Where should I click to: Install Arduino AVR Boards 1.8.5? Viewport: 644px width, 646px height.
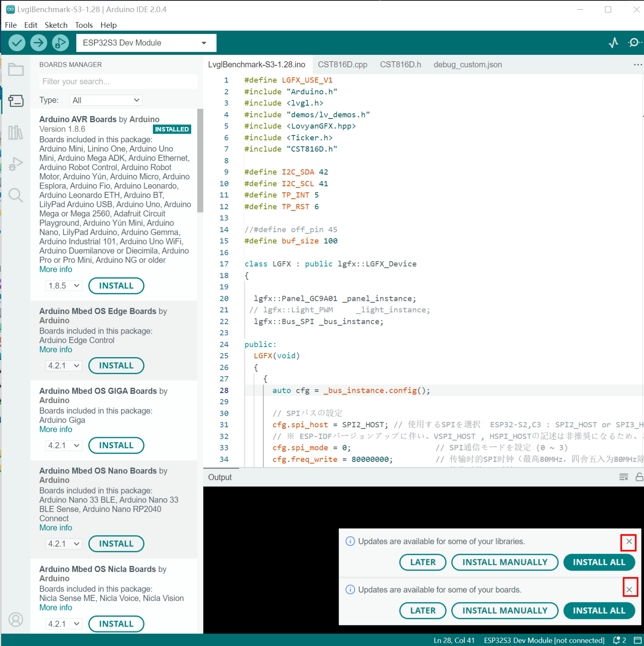[x=116, y=286]
